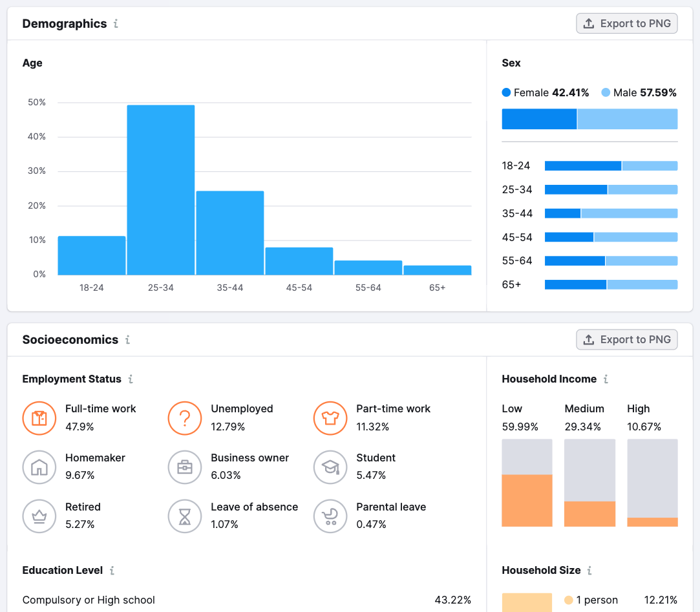Click the Demographics info icon
700x612 pixels.
tap(116, 24)
